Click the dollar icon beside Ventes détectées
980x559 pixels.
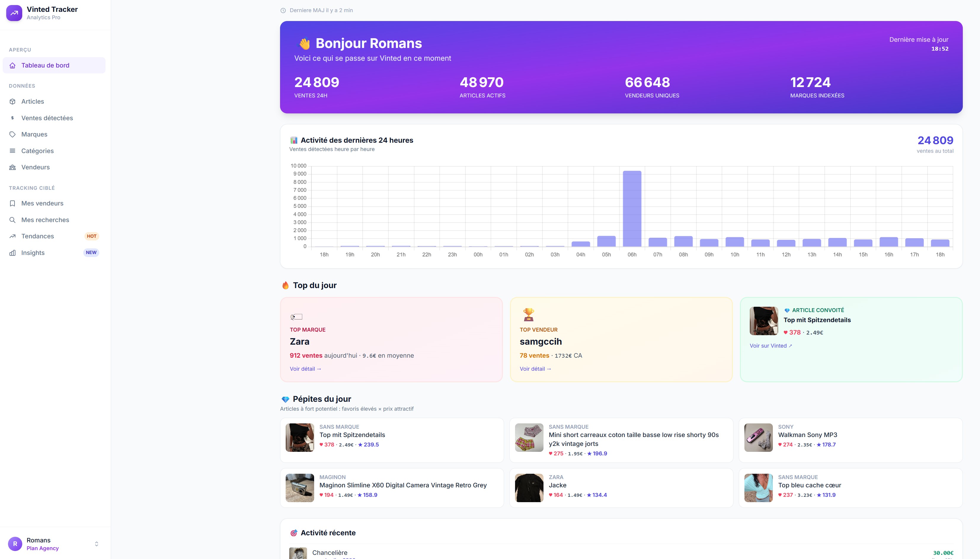(x=13, y=118)
